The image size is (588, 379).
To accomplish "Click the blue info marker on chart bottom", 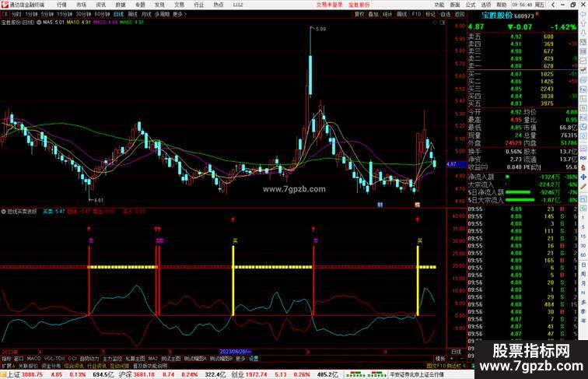I will pyautogui.click(x=380, y=205).
